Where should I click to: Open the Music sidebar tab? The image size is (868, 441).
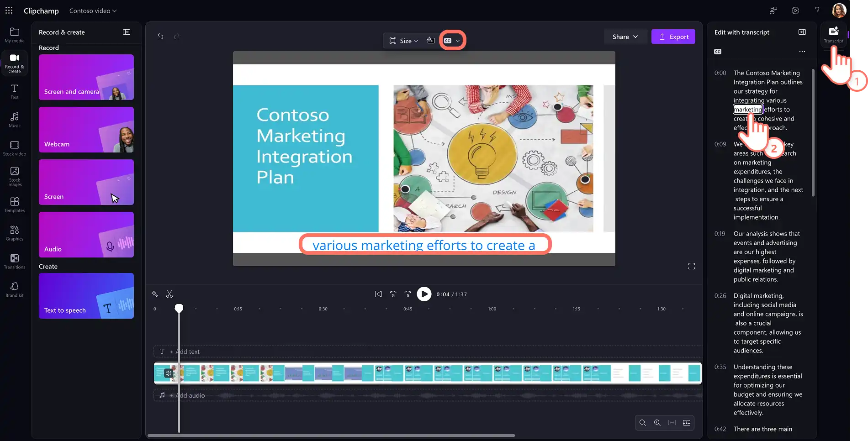pos(15,120)
